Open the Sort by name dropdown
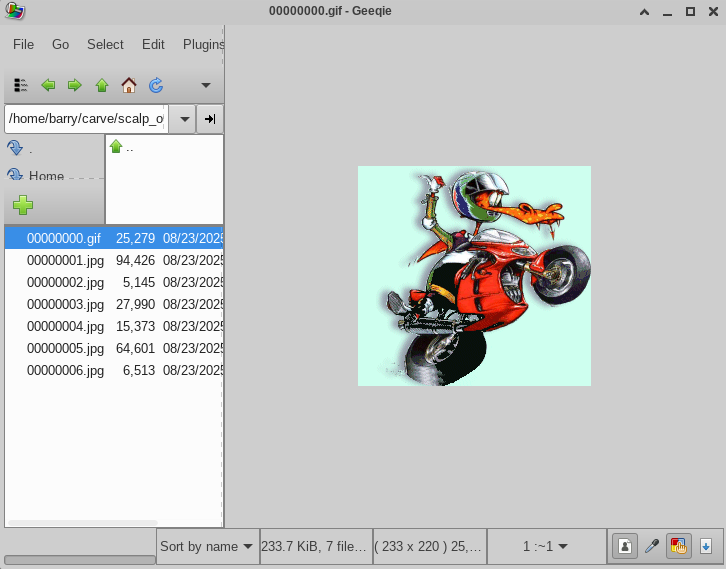 tap(207, 546)
